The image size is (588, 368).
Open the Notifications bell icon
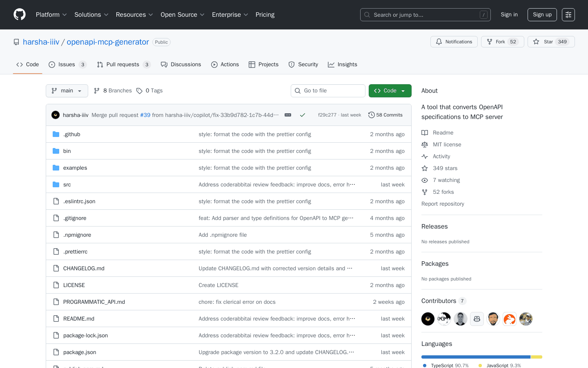439,41
